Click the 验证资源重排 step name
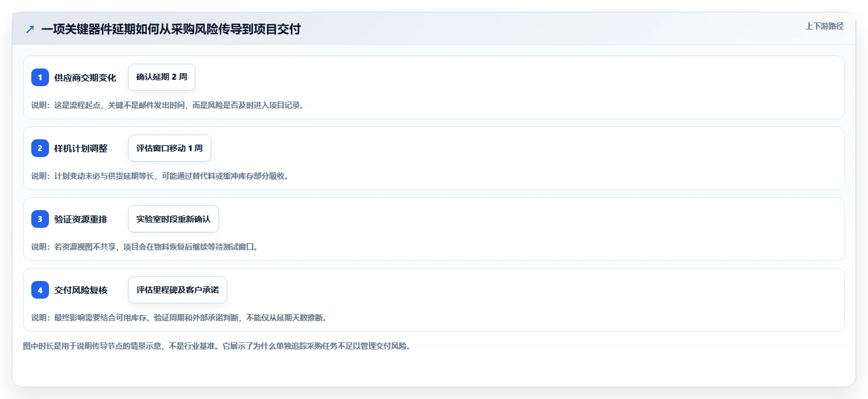The width and height of the screenshot is (868, 399). coord(81,219)
